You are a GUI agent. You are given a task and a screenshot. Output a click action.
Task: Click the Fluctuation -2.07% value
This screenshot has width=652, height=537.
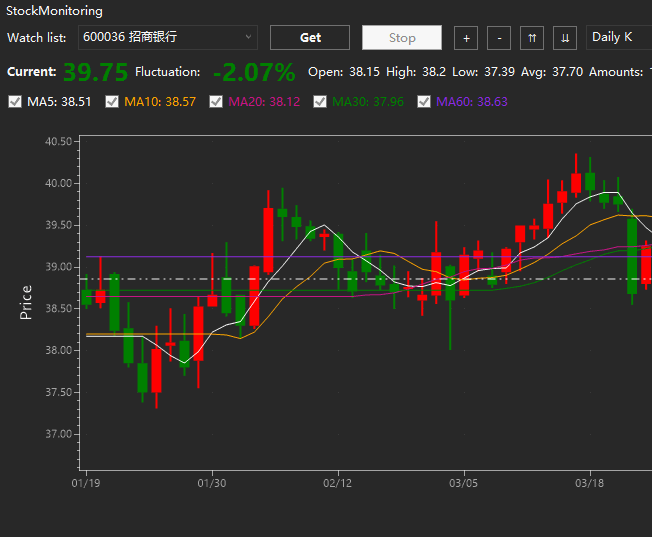[254, 72]
